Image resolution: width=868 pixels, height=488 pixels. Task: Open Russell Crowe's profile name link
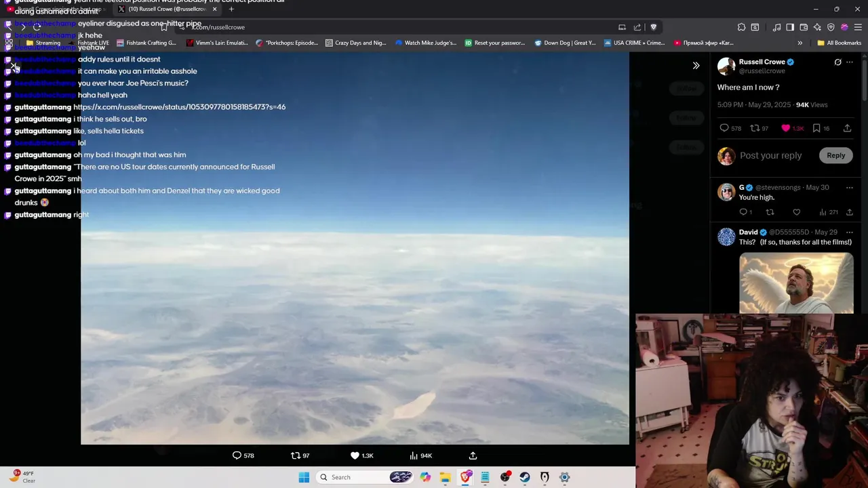pyautogui.click(x=762, y=62)
